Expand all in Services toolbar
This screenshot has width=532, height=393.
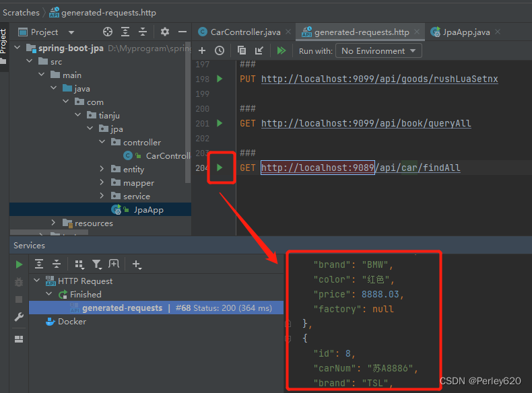[x=39, y=264]
